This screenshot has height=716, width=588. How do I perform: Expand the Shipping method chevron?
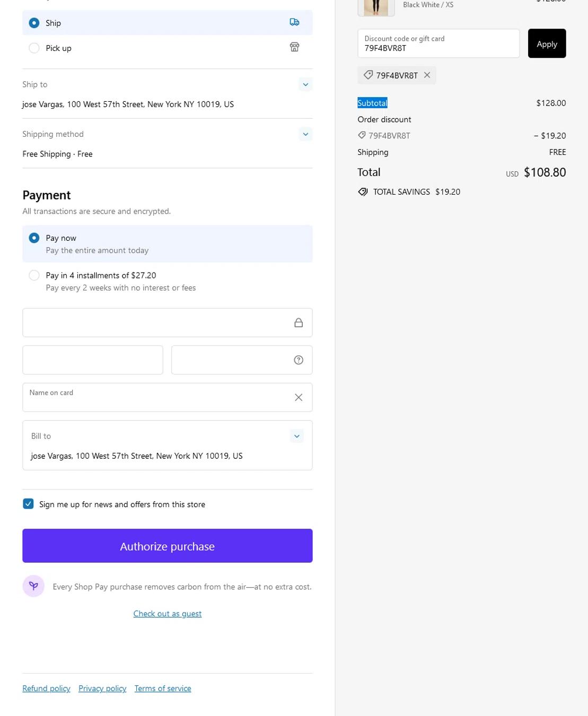click(305, 134)
